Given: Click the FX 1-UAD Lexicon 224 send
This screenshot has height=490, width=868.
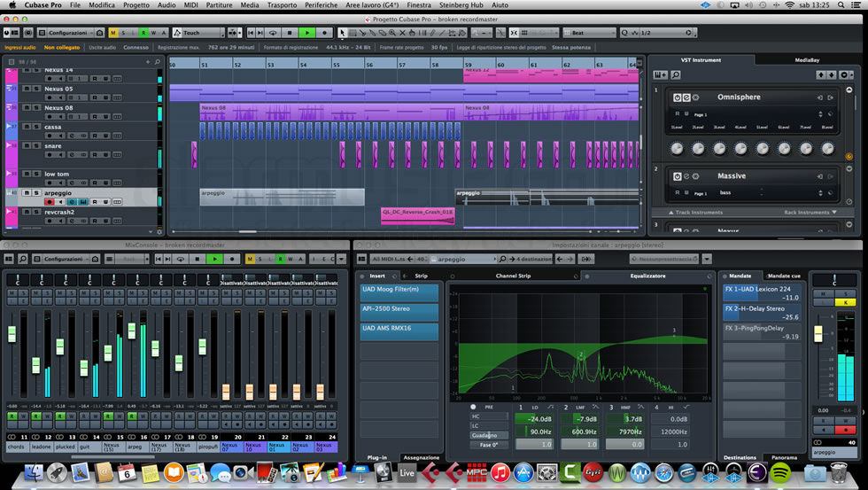Looking at the screenshot, I should [762, 293].
